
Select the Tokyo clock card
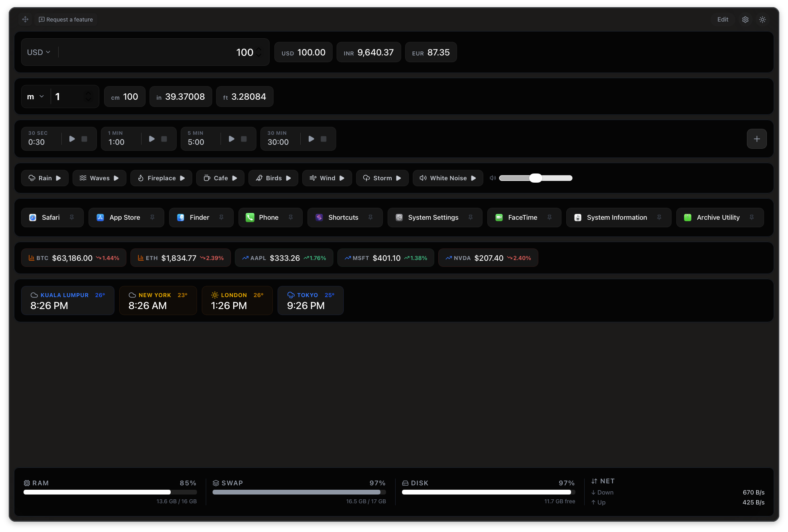coord(311,300)
